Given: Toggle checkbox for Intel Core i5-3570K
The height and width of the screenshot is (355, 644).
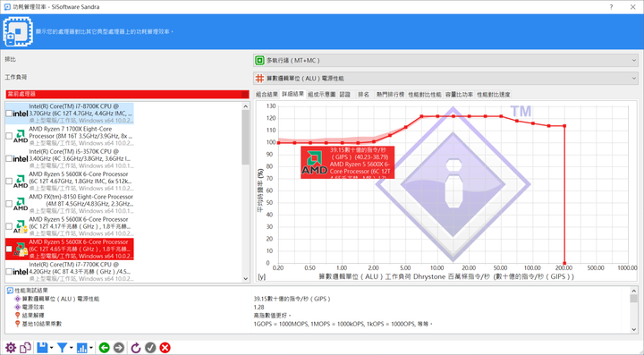Looking at the screenshot, I should coord(9,158).
